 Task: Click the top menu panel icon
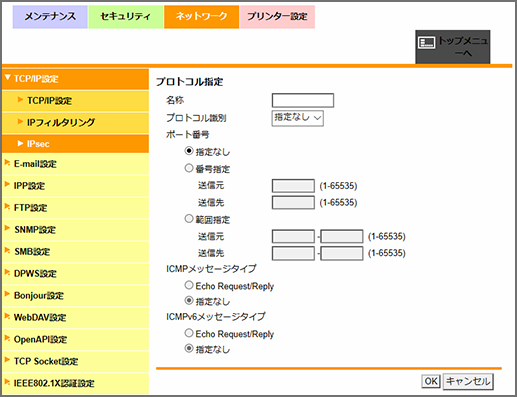[x=426, y=43]
